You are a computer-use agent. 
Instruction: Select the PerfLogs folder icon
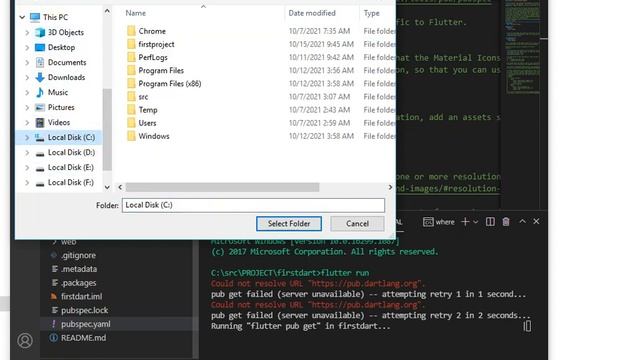[131, 57]
